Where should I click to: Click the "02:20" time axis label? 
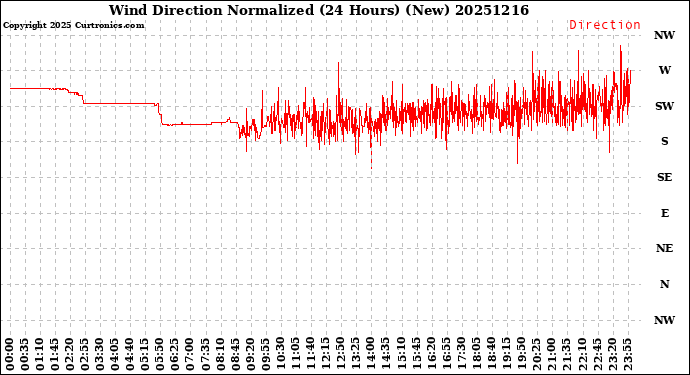point(70,355)
